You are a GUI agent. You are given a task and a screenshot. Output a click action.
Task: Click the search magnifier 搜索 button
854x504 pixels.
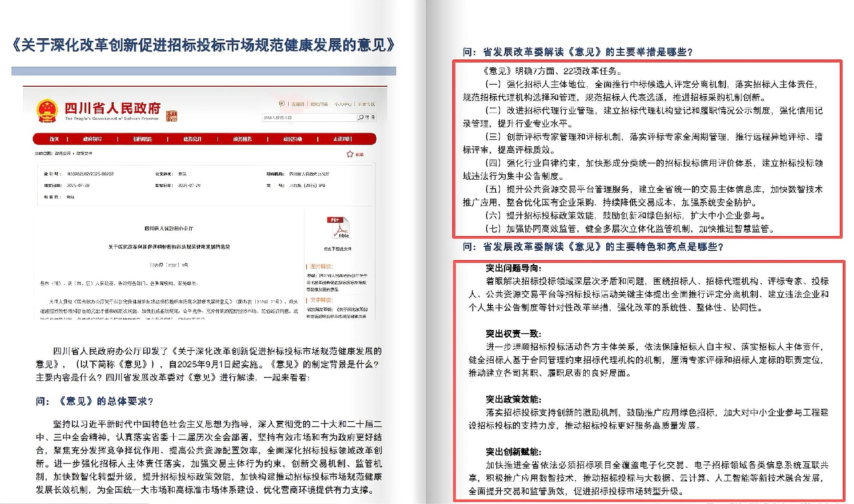tap(367, 117)
